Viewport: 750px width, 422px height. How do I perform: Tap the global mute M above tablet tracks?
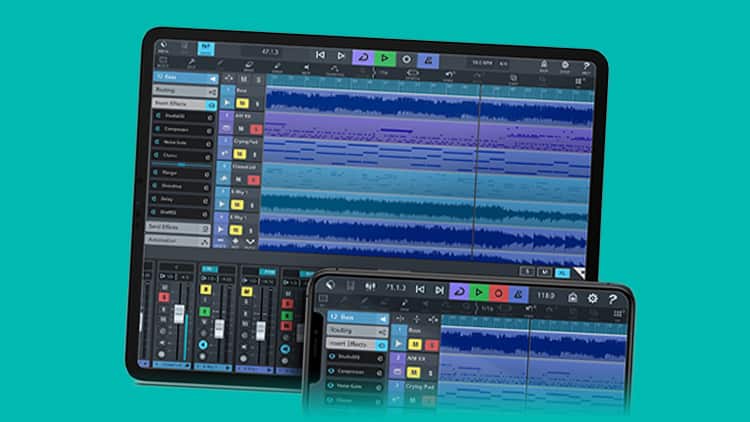[x=244, y=79]
